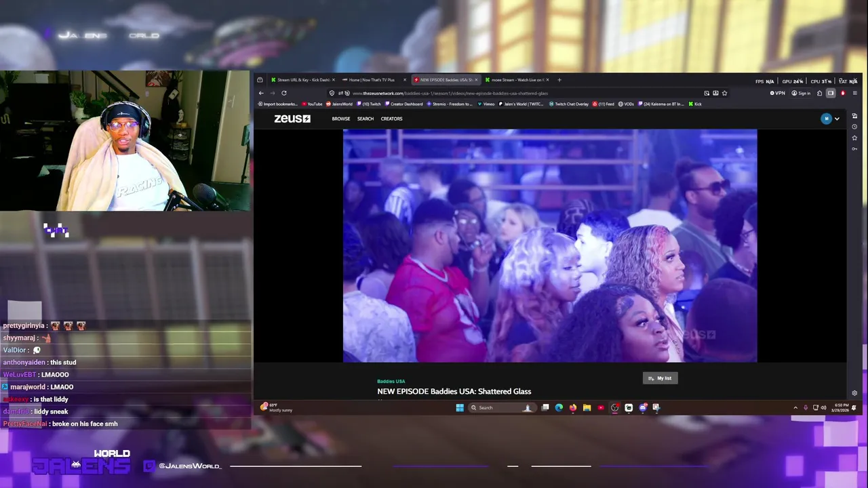868x488 pixels.
Task: Open Import bookmarks item
Action: click(x=279, y=104)
